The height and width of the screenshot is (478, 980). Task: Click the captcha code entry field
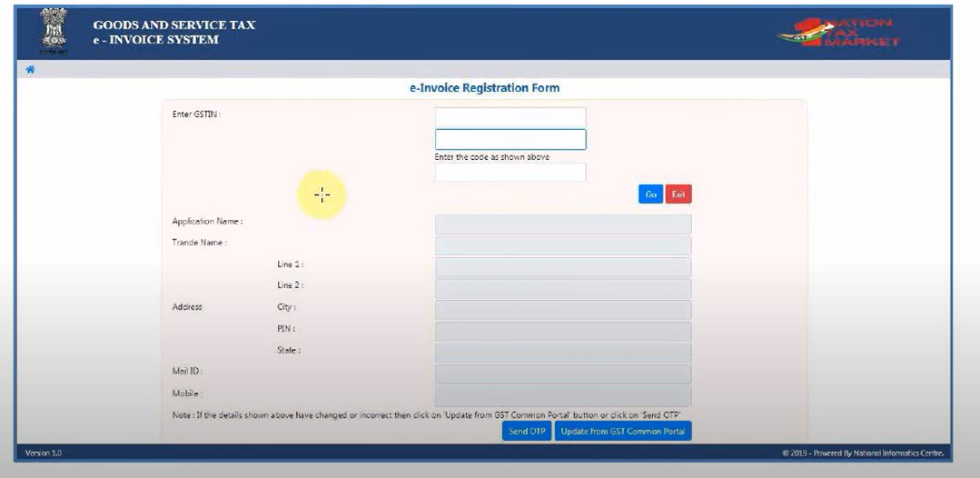tap(510, 172)
